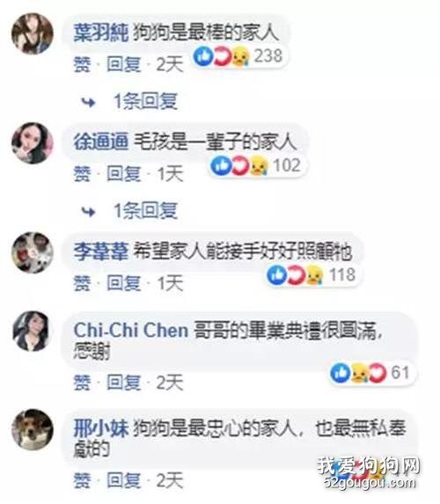Open reactions list showing 118 count
The image size is (440, 504).
click(312, 275)
